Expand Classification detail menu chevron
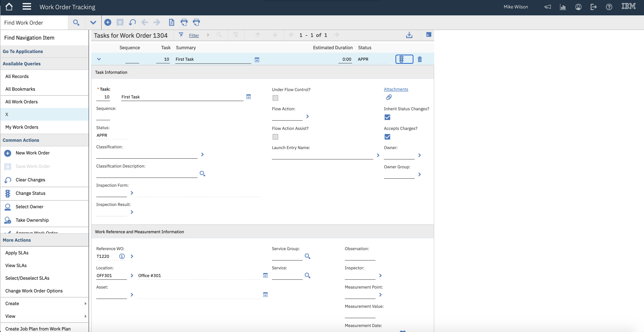 [x=202, y=154]
